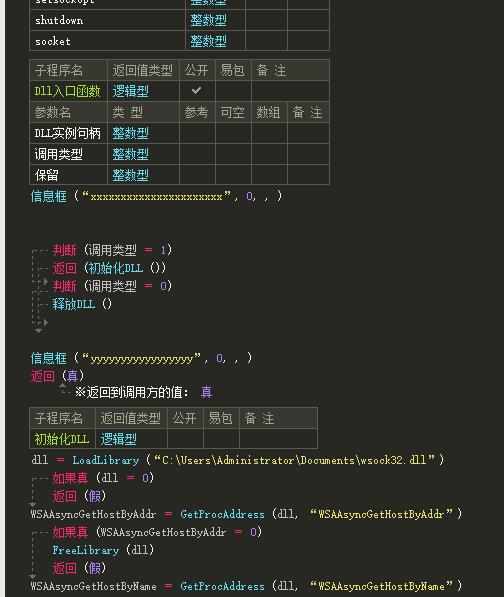Click the dll = LoadLibrary code line

(238, 460)
